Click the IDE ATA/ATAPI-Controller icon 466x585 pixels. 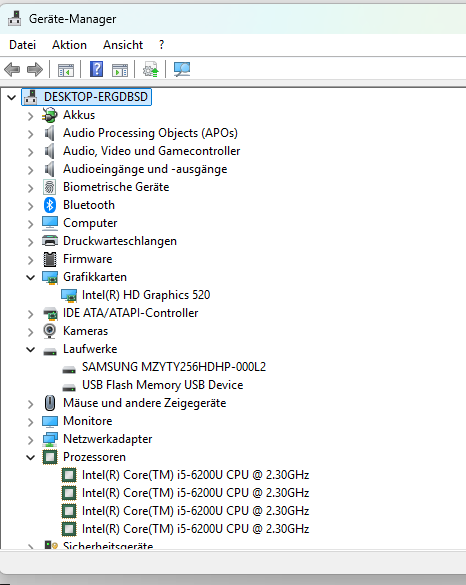(50, 313)
